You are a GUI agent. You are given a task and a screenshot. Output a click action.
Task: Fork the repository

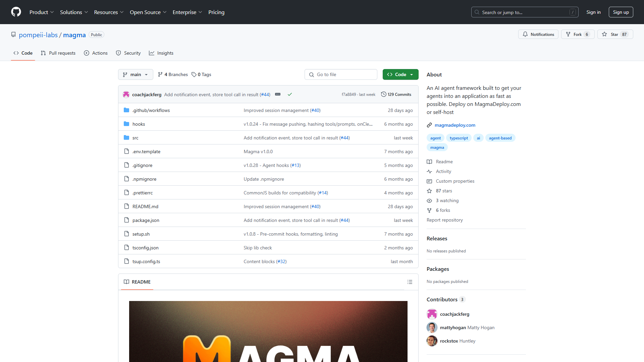tap(578, 34)
